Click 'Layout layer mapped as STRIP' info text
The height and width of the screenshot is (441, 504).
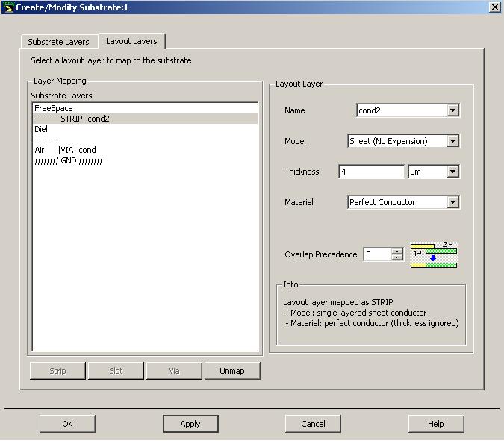337,302
